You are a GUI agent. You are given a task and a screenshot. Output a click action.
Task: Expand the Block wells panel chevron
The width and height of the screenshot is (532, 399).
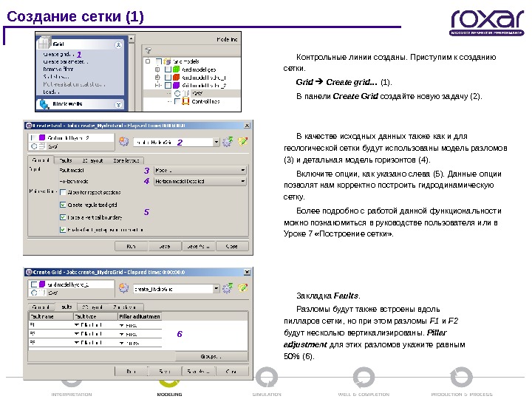118,104
